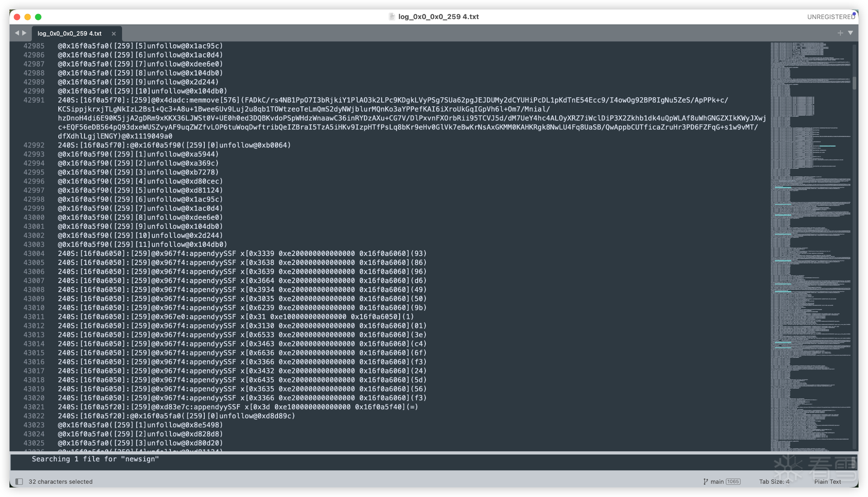Click the yellow minimize window button

[28, 17]
